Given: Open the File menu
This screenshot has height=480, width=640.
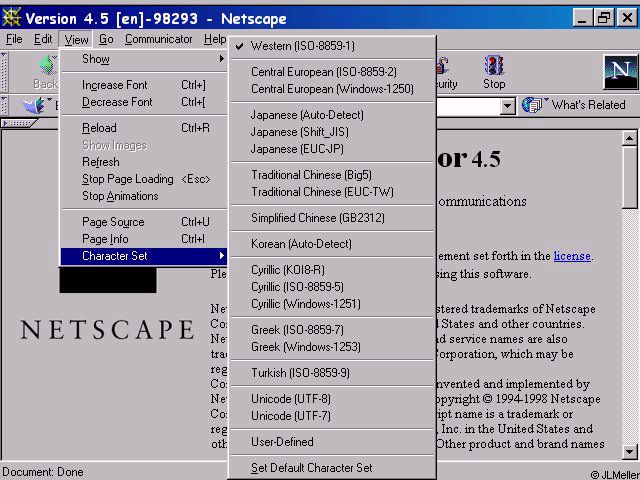Looking at the screenshot, I should (14, 39).
